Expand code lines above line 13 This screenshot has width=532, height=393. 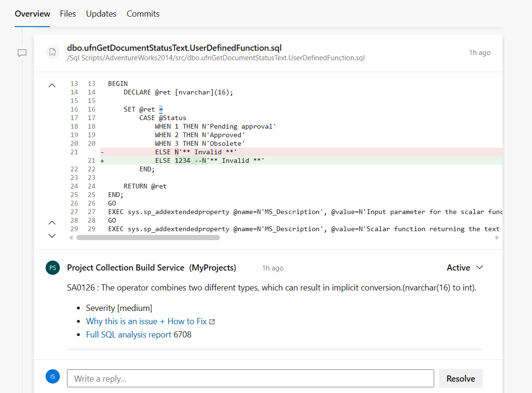52,85
